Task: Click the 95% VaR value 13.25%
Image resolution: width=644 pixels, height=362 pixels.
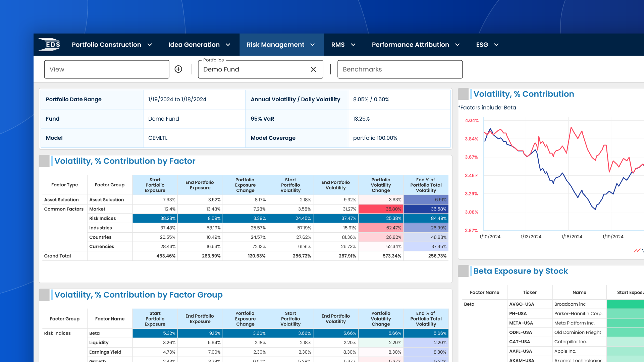Action: point(361,119)
